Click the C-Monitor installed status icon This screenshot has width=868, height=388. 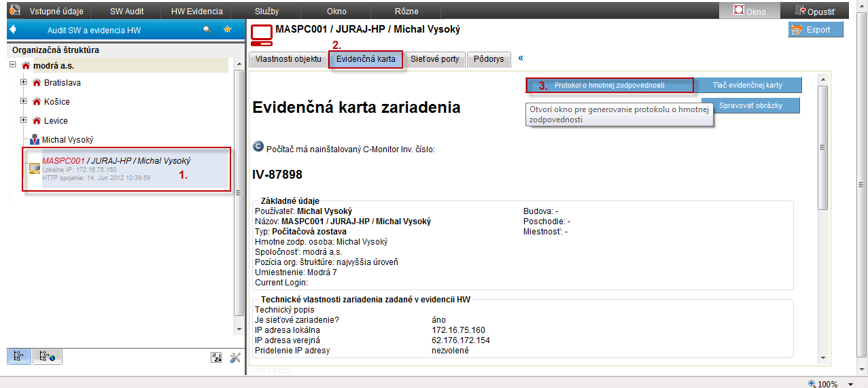258,146
